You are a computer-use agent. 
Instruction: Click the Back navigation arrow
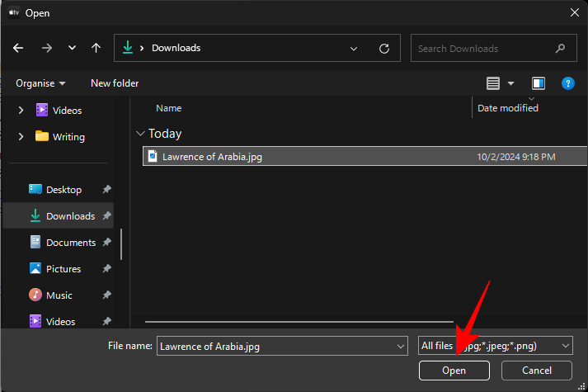[19, 49]
